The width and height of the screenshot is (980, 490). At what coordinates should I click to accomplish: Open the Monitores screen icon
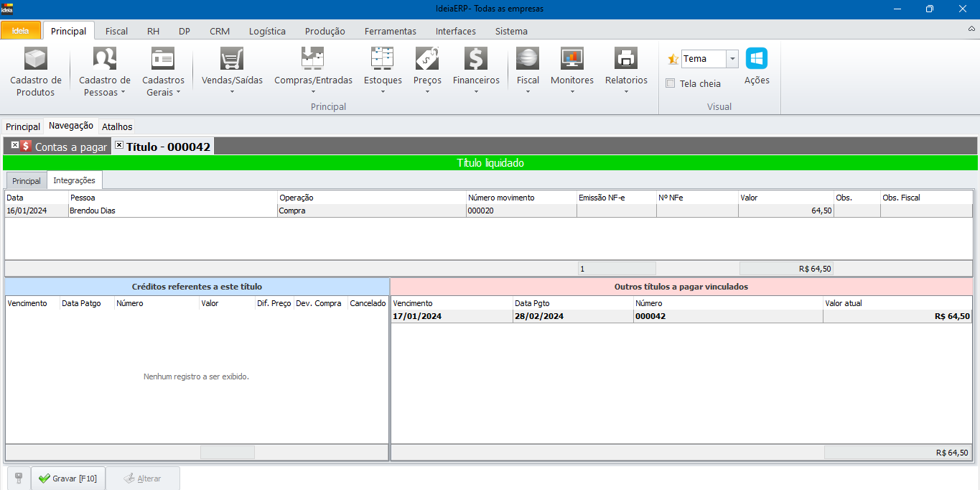coord(572,59)
